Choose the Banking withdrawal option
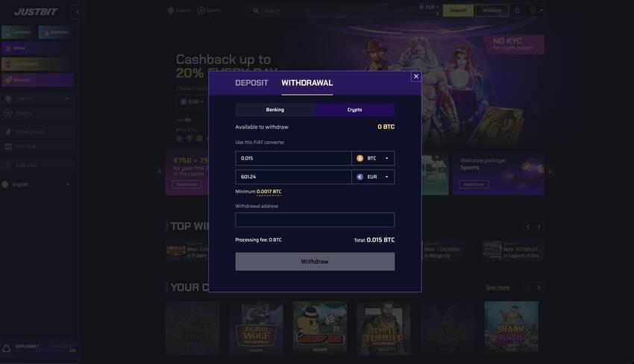Viewport: 634px width, 364px height. click(275, 110)
